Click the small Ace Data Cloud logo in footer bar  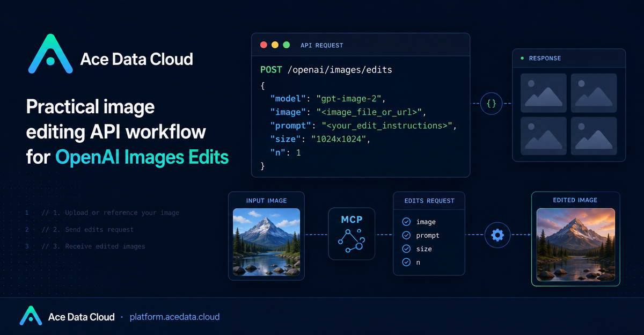[x=31, y=316]
